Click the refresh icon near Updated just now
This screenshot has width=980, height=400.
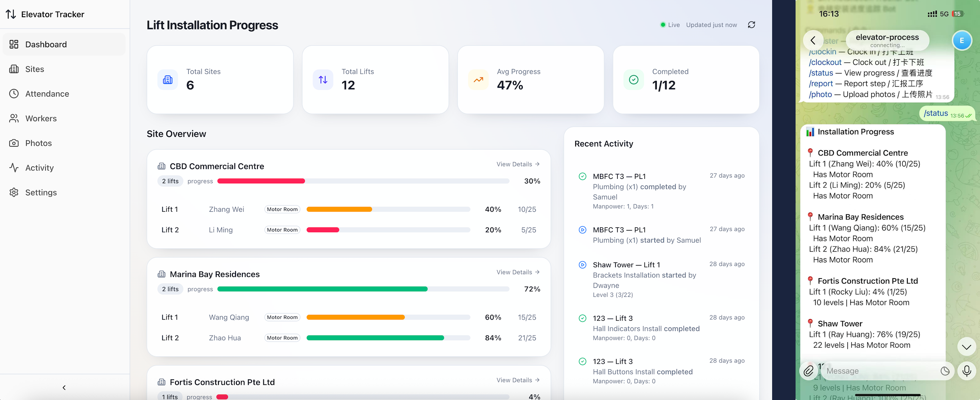[751, 25]
